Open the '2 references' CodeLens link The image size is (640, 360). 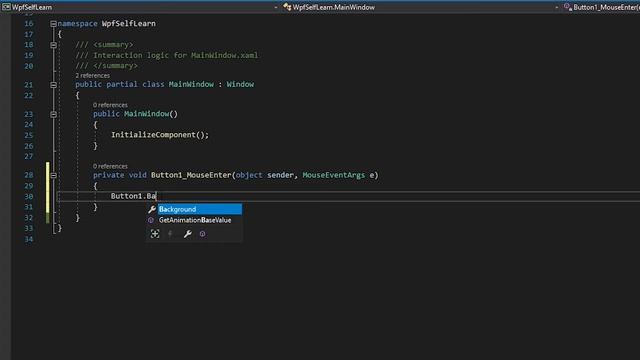92,76
